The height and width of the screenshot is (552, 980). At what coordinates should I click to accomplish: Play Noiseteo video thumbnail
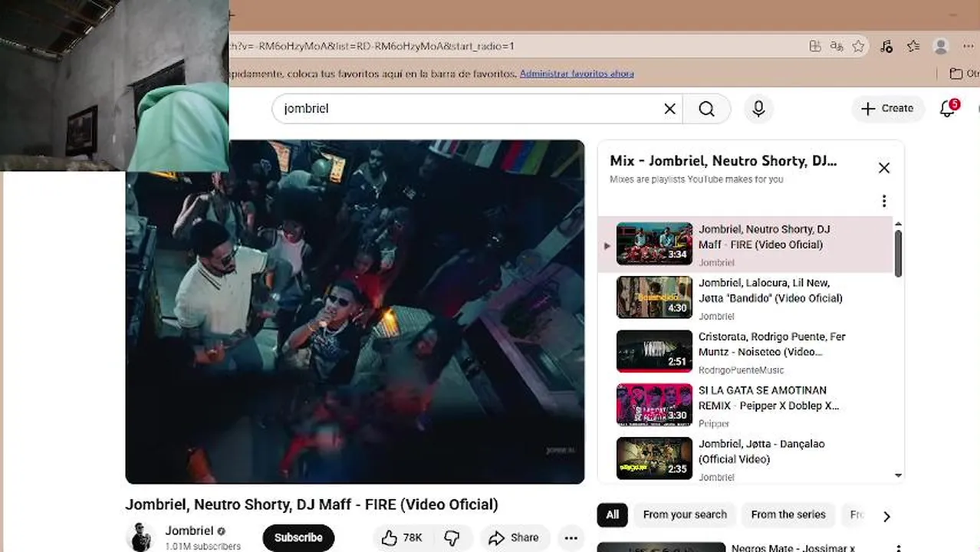pyautogui.click(x=654, y=351)
